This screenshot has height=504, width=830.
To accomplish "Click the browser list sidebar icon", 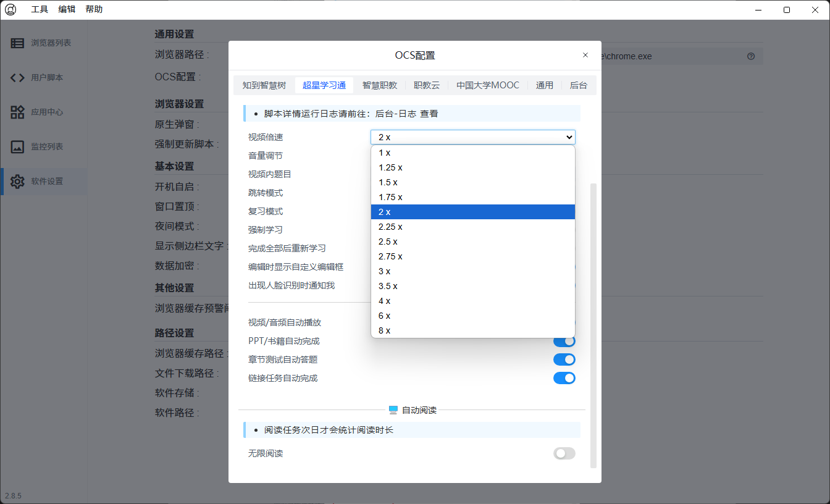I will [x=17, y=43].
